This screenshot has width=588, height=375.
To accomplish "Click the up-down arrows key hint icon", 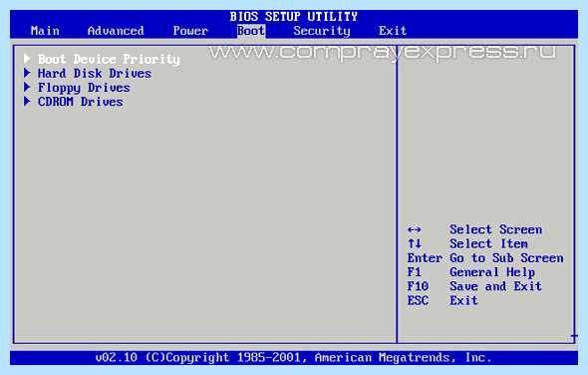I will (415, 243).
